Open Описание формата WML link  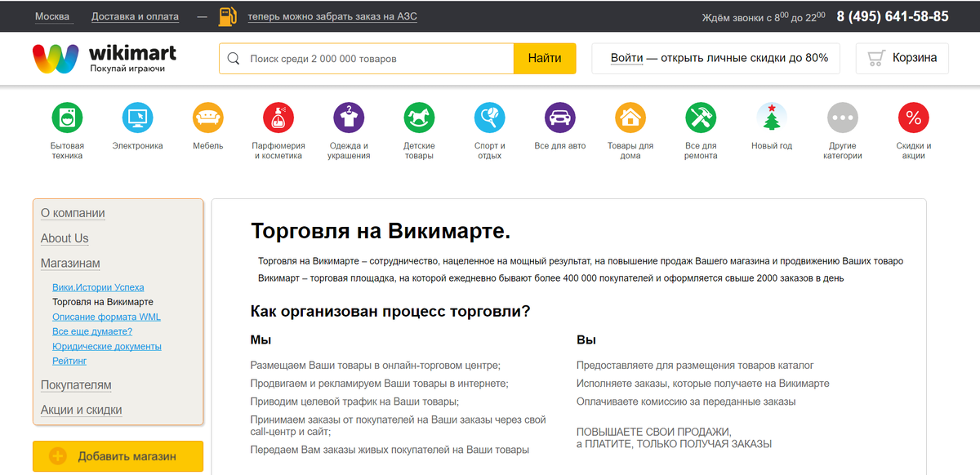pos(106,317)
